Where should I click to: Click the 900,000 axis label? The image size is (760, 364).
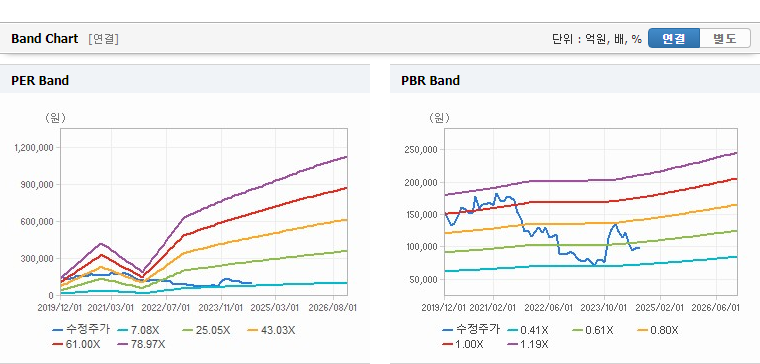[x=38, y=184]
